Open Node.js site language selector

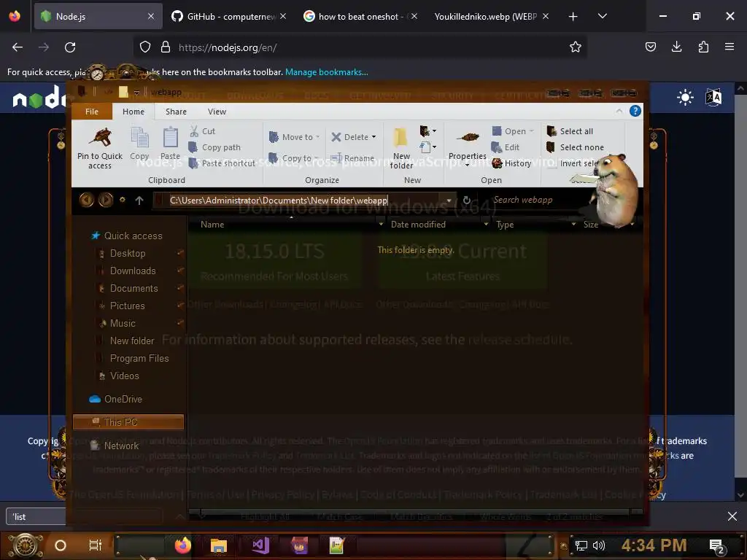(713, 98)
